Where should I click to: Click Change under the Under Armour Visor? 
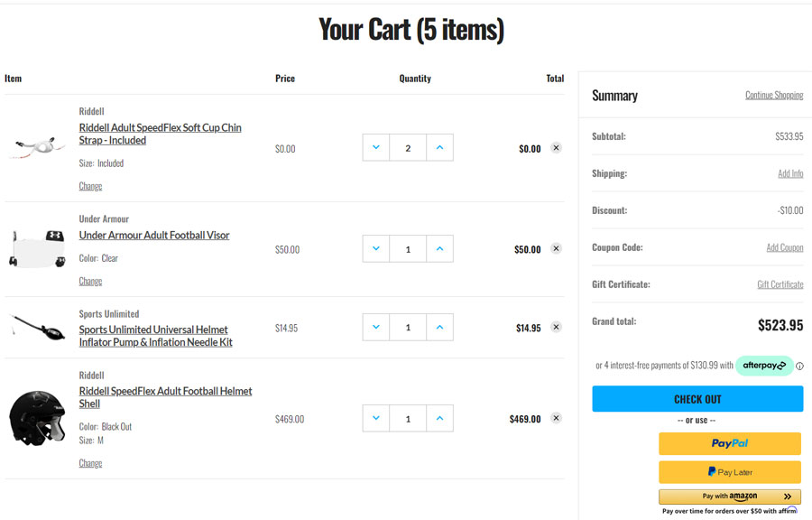click(90, 282)
